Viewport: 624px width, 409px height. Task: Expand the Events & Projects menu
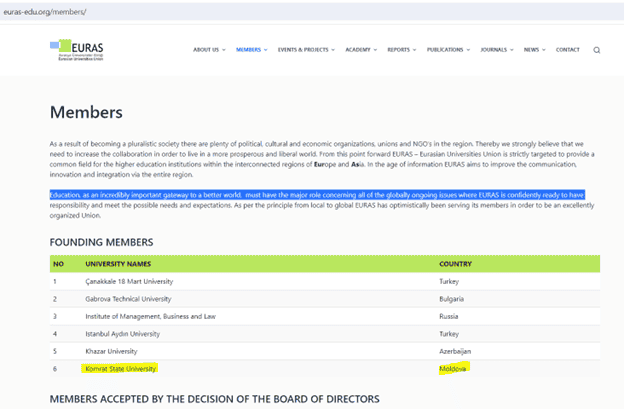(x=306, y=49)
